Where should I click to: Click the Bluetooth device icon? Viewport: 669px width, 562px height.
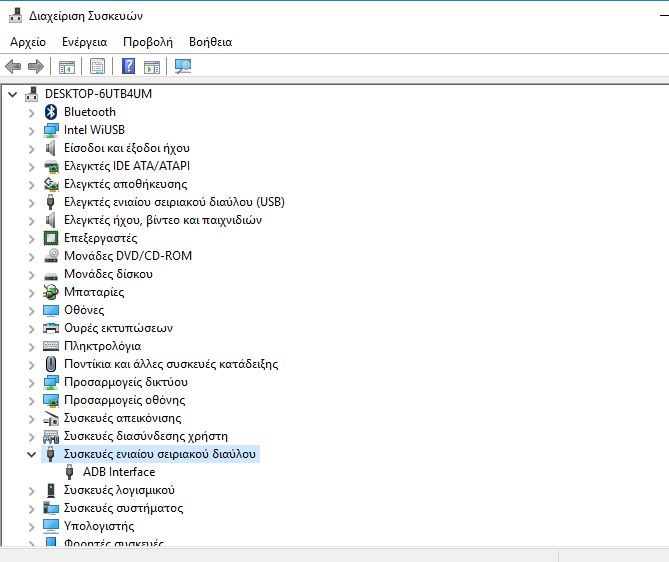52,112
